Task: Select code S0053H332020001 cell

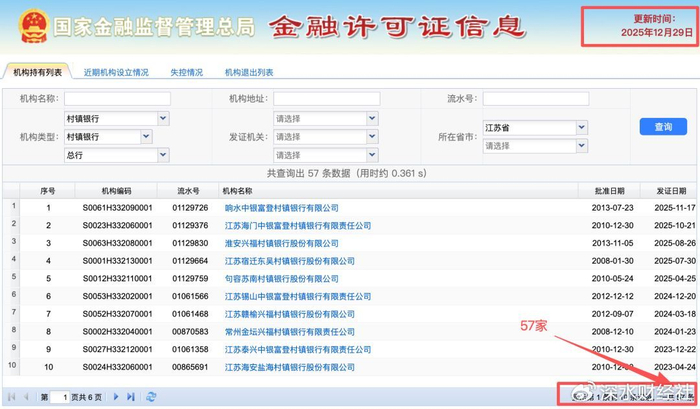Action: [x=117, y=296]
